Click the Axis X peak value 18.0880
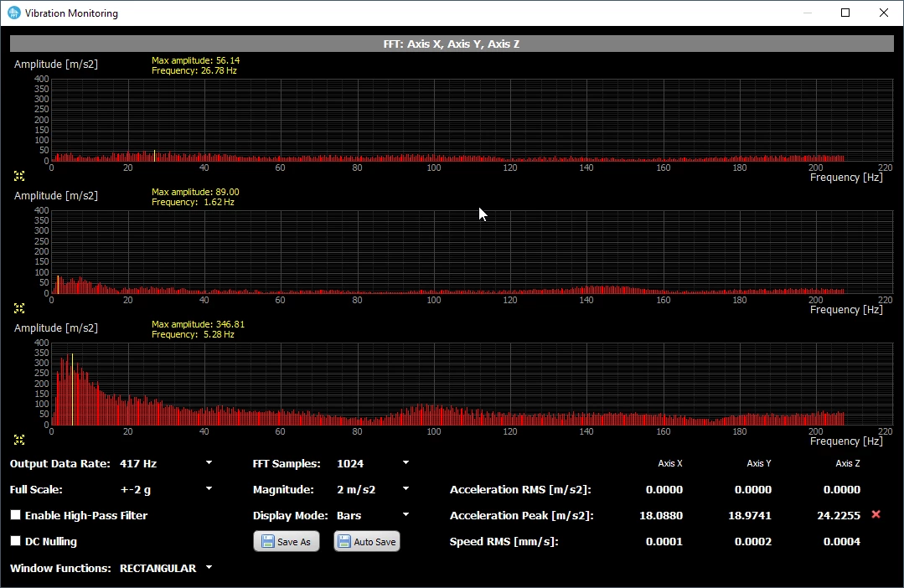This screenshot has height=588, width=904. tap(661, 515)
